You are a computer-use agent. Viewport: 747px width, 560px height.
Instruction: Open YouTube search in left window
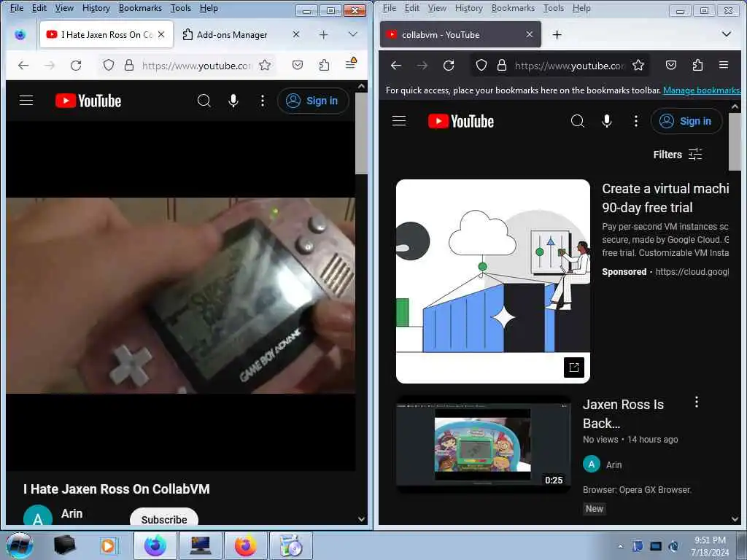(x=204, y=101)
